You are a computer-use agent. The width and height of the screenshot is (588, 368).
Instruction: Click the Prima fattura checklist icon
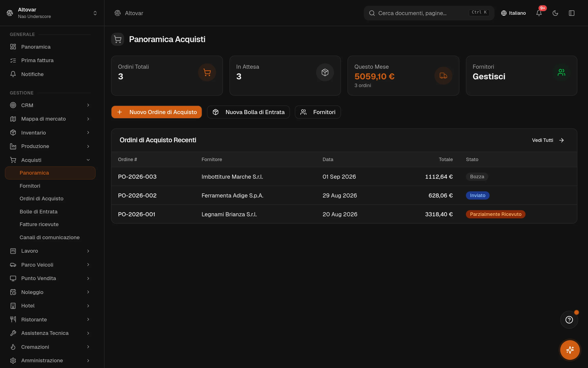13,60
